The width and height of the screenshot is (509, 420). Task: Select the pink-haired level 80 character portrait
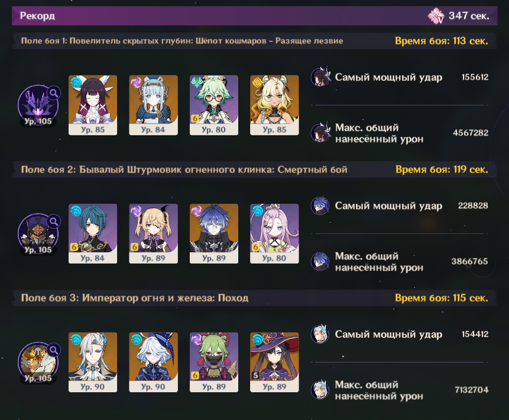coord(274,233)
